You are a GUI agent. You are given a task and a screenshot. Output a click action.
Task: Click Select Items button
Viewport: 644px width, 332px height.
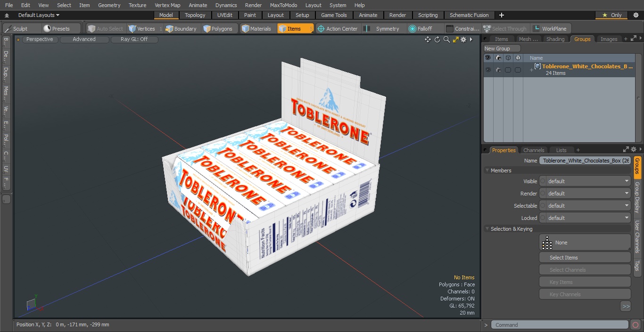point(585,258)
